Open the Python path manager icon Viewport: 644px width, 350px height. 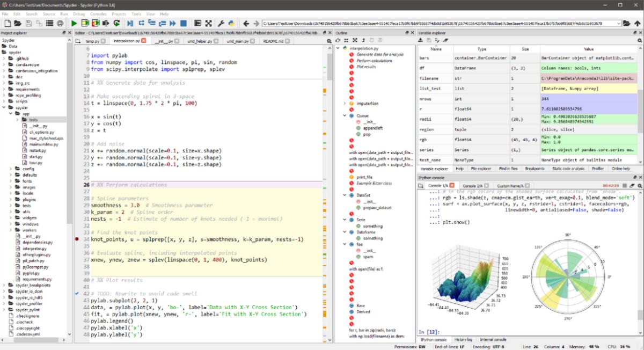click(x=231, y=23)
